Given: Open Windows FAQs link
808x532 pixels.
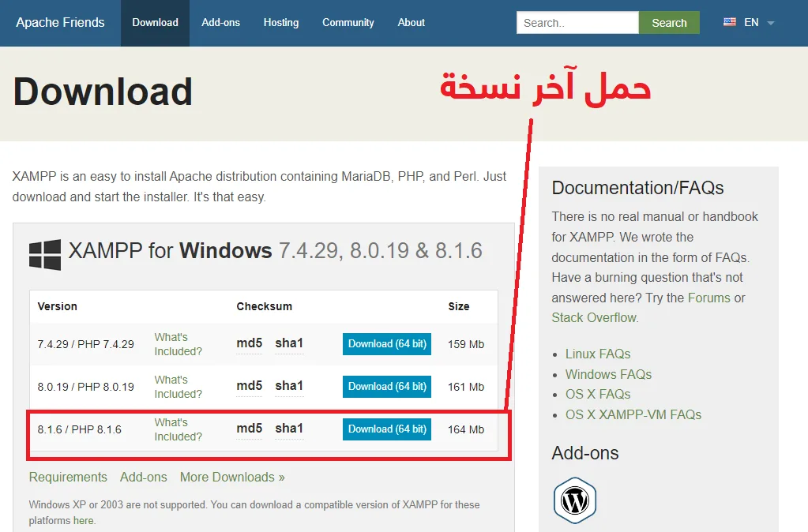Looking at the screenshot, I should coord(609,374).
